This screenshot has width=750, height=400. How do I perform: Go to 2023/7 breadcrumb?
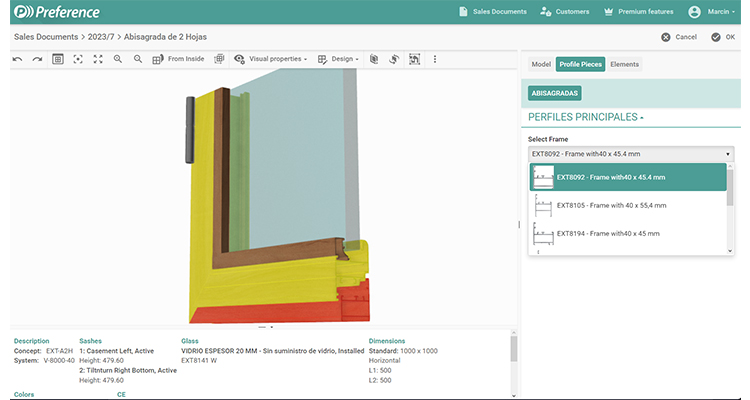tap(101, 37)
